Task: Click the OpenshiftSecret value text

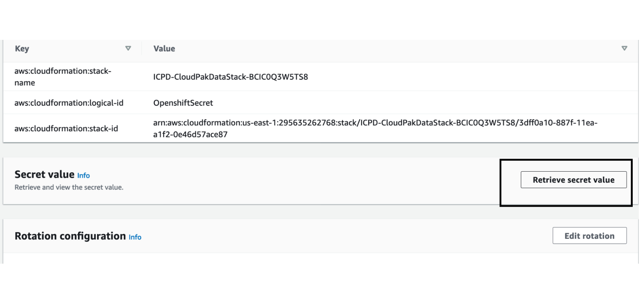Action: click(183, 103)
